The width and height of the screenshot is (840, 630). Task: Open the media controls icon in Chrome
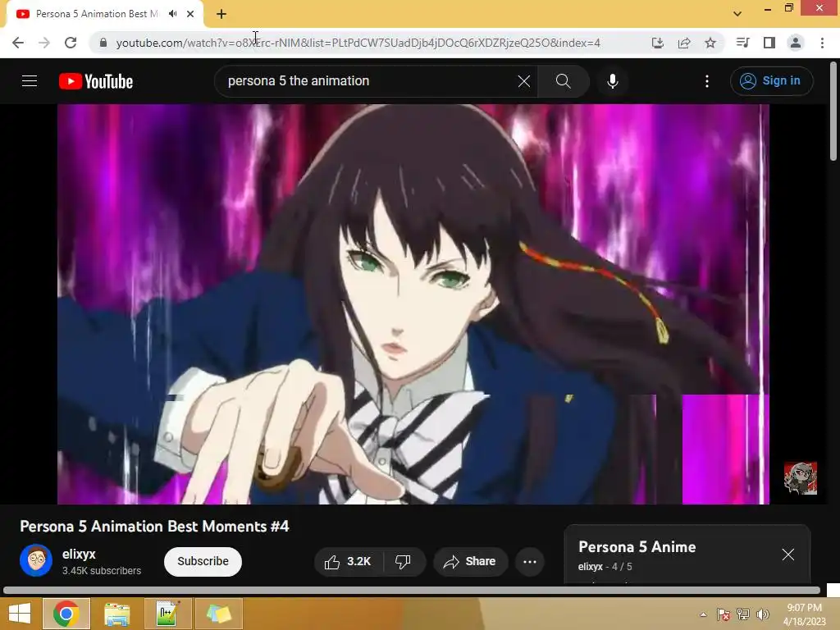tap(742, 43)
